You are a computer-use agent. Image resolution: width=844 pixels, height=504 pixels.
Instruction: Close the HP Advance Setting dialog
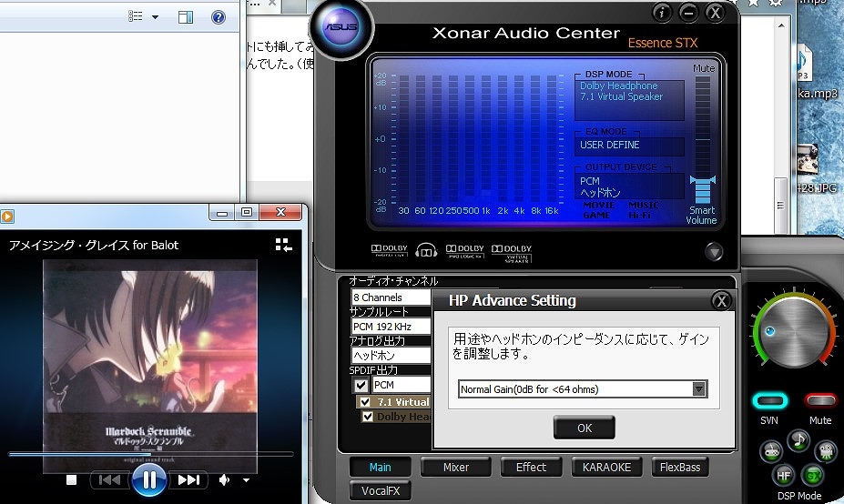tap(721, 301)
